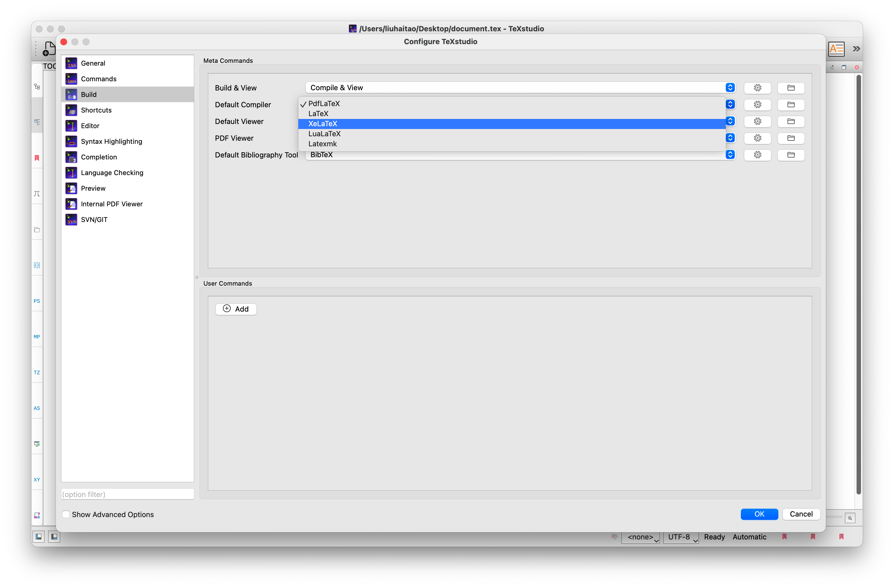This screenshot has width=894, height=588.
Task: Open the General settings icon
Action: click(71, 63)
